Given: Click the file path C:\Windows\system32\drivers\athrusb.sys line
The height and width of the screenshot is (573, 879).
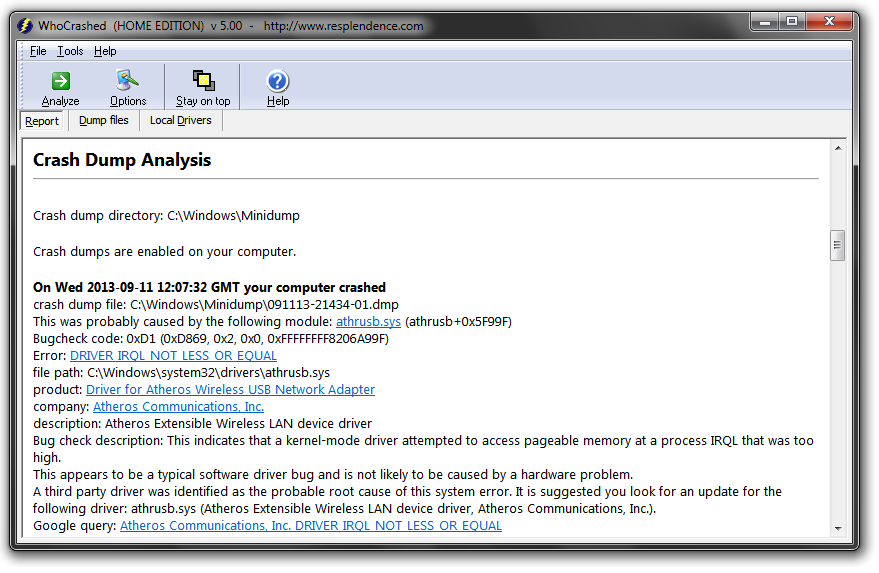Looking at the screenshot, I should point(181,373).
